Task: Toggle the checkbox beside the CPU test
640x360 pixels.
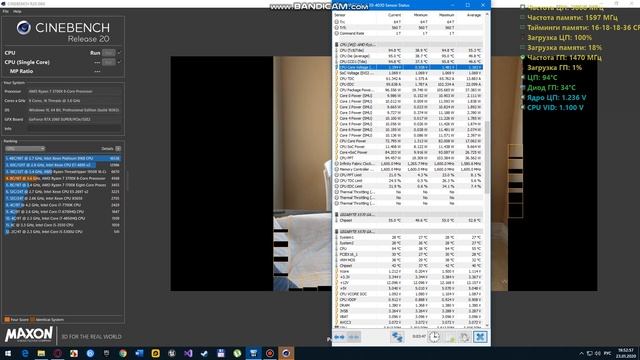Action: tap(119, 53)
